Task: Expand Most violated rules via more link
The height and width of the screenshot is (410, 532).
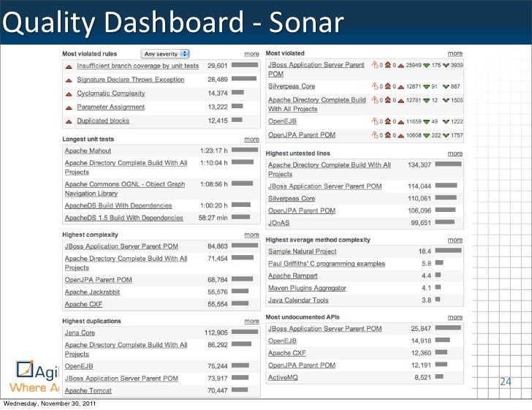Action: tap(251, 53)
